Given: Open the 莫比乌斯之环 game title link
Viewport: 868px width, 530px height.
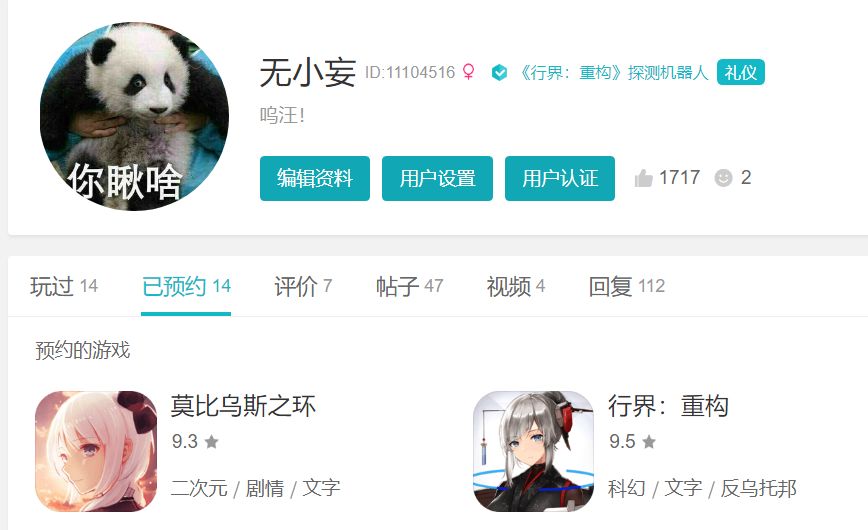Looking at the screenshot, I should point(243,406).
